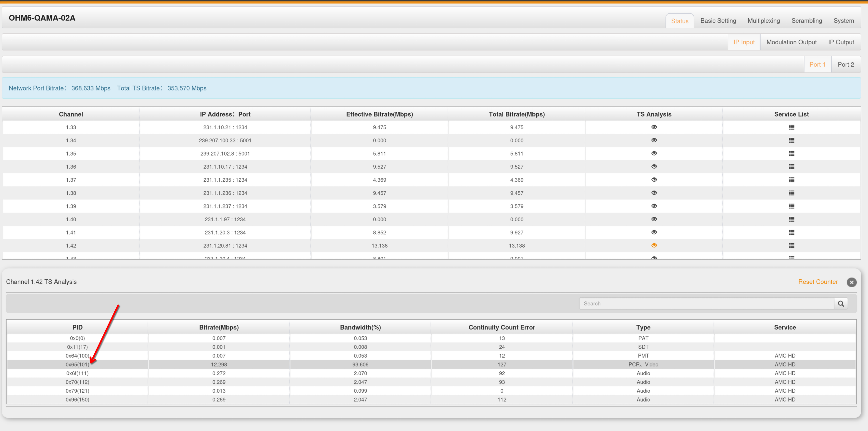The height and width of the screenshot is (431, 868).
Task: Open Service List for channel 1.37
Action: click(791, 180)
